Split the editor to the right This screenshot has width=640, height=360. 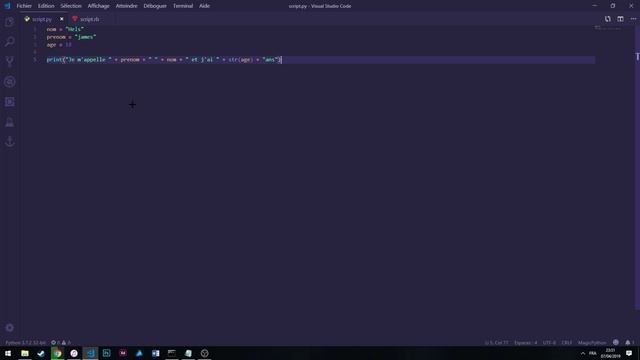620,19
